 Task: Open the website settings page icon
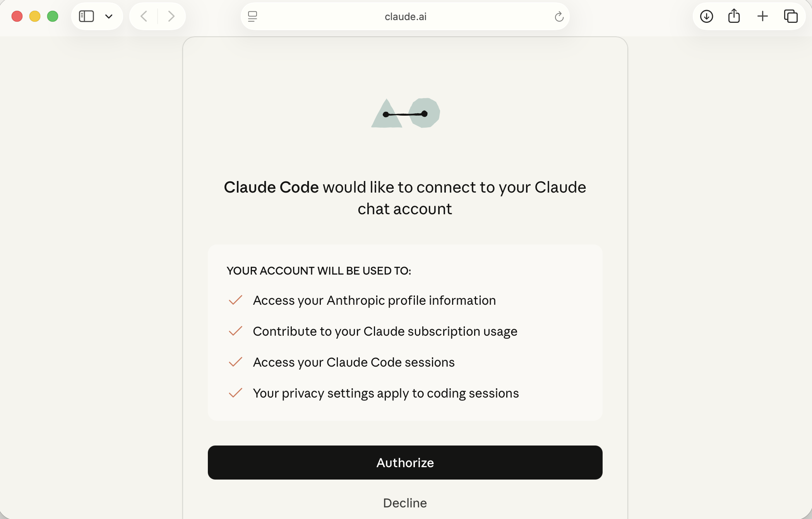(252, 16)
